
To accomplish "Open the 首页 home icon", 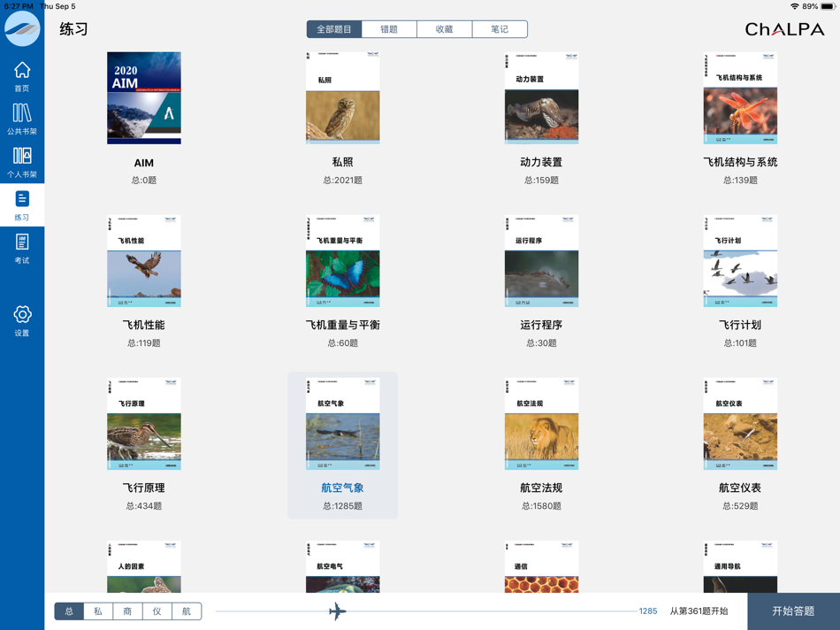I will pyautogui.click(x=22, y=77).
